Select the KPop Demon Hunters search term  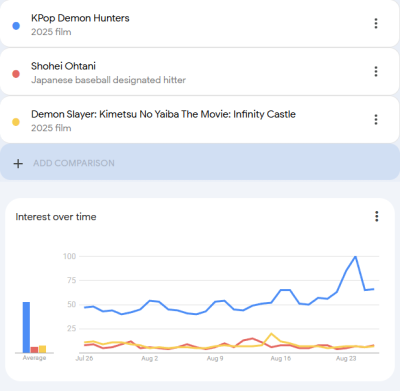point(80,18)
